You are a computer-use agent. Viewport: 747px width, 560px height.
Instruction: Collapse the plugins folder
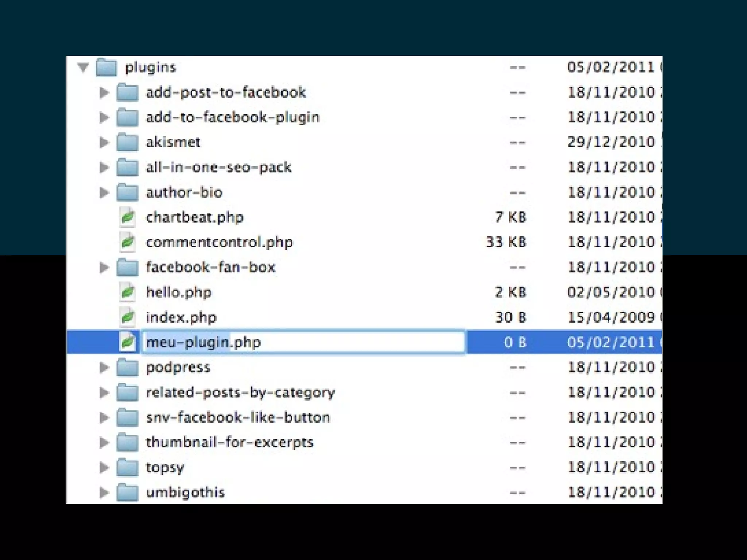(x=83, y=67)
